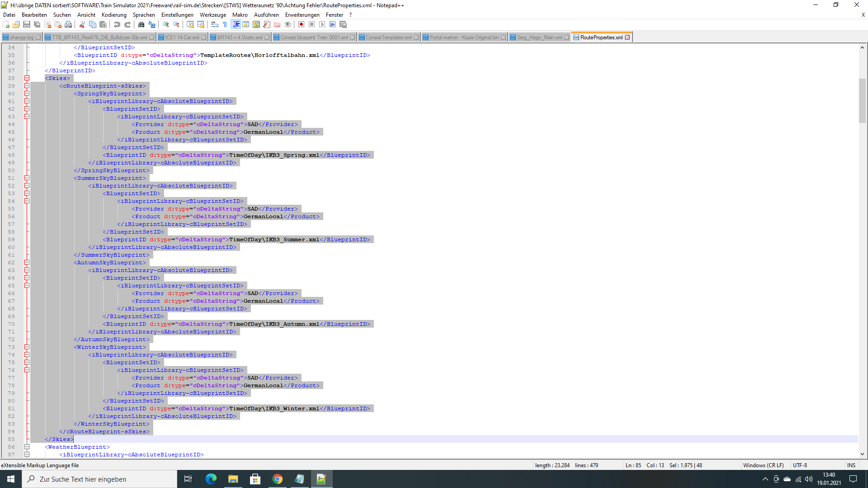Click the Zoom in magnifier icon
The width and height of the screenshot is (868, 488).
166,24
